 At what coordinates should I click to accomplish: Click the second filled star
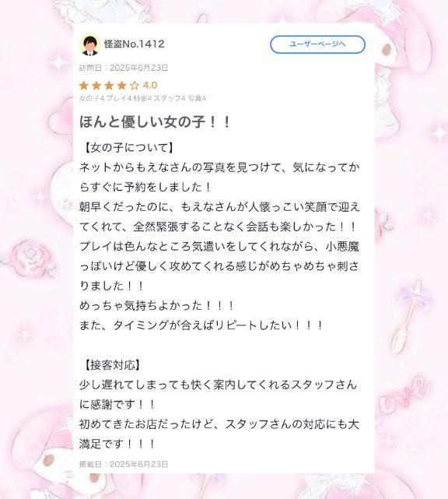pos(96,86)
